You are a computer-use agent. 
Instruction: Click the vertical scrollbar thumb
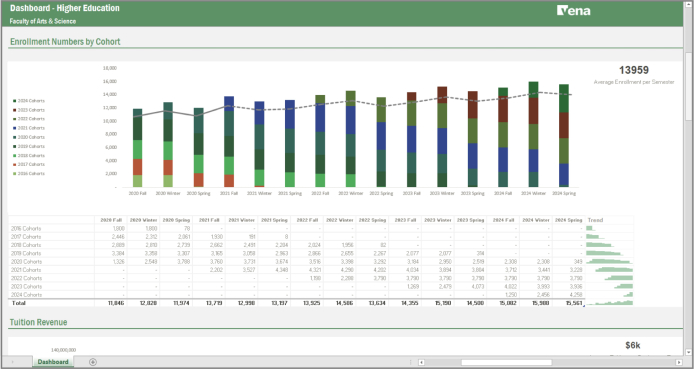689,85
